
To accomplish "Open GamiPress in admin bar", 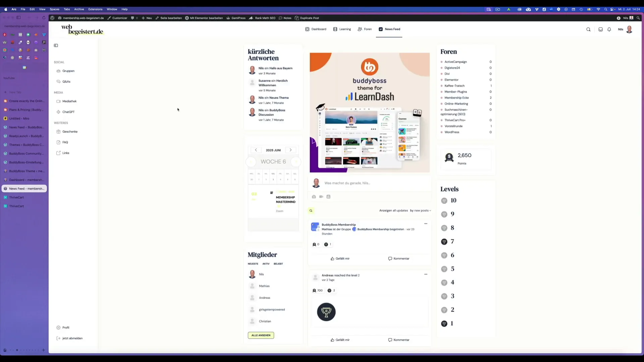I will point(236,18).
